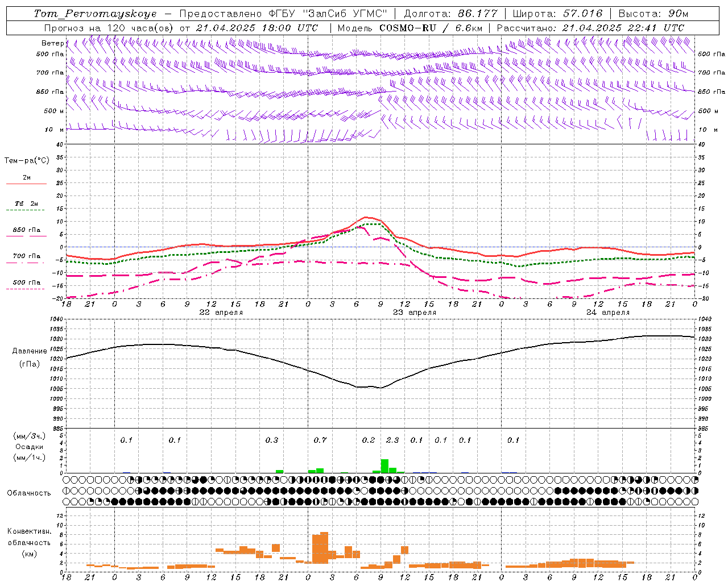Select the longitude value 86.177

(478, 14)
